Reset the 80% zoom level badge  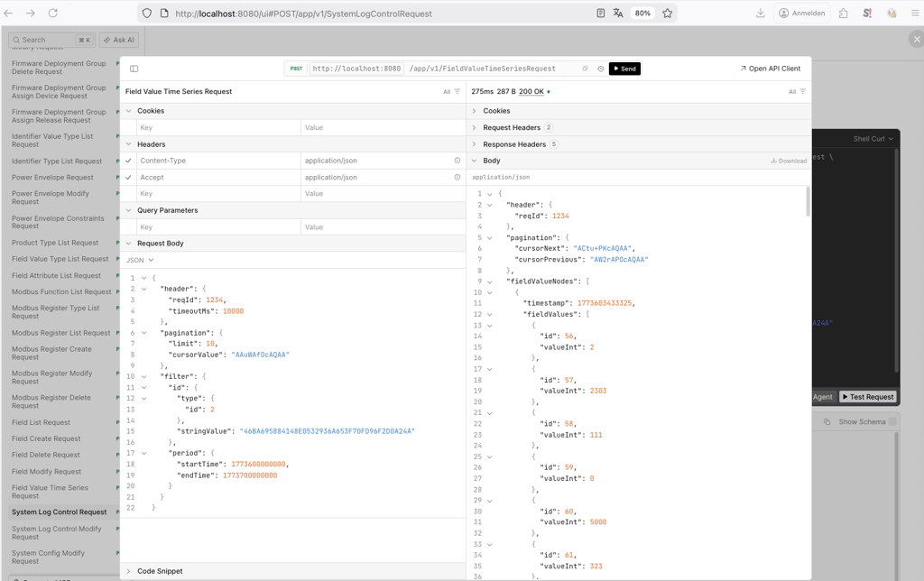click(x=642, y=13)
